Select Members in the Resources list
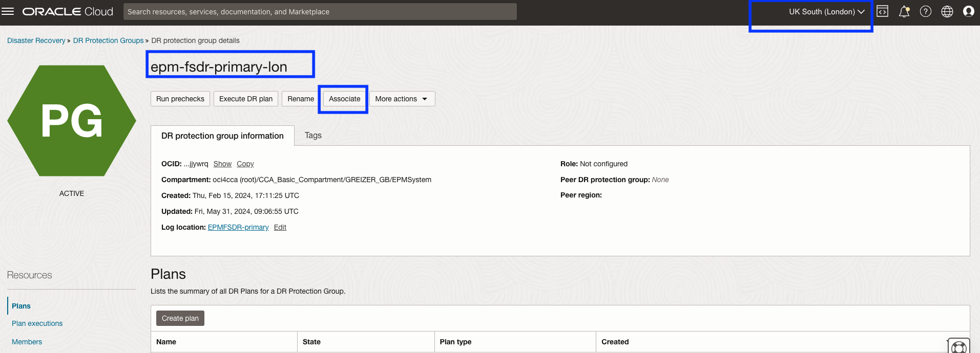Image resolution: width=980 pixels, height=353 pixels. tap(27, 342)
